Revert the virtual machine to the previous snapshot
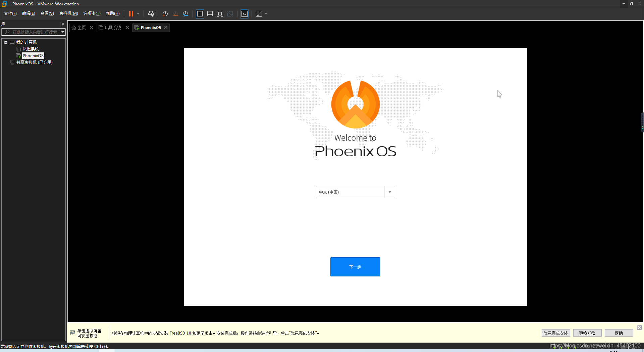Screen dimensions: 644x352 tap(175, 14)
